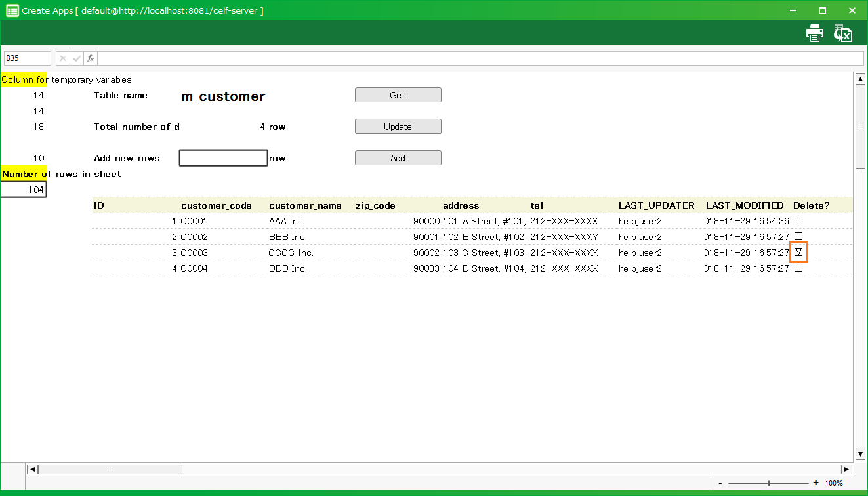
Task: Check the Delete box for BBB Inc.
Action: tap(798, 236)
